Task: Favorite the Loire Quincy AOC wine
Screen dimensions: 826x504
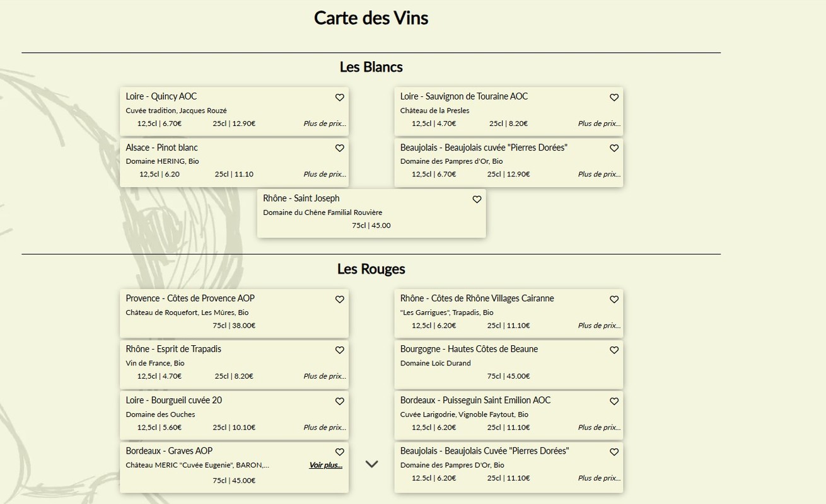Action: point(339,98)
